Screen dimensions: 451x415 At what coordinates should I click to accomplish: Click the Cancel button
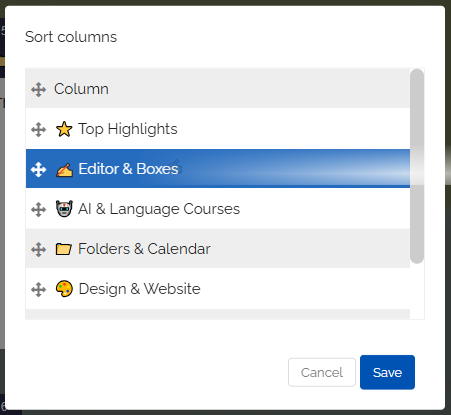322,372
